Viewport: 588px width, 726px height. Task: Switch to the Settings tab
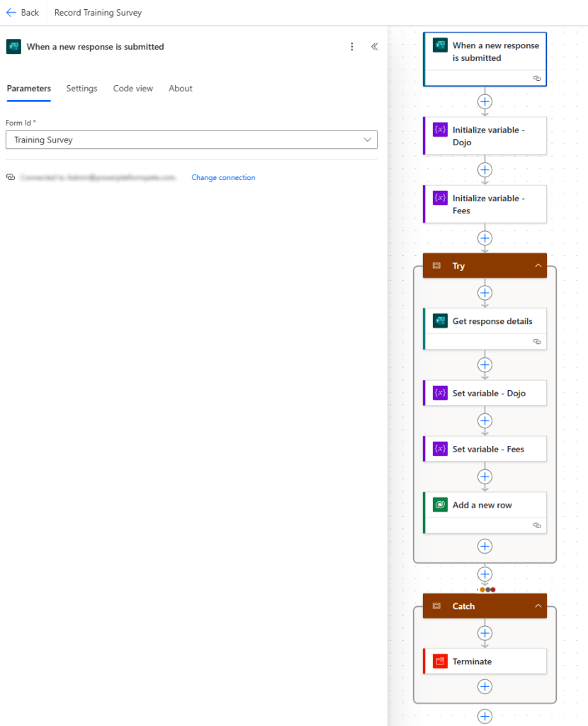point(81,89)
